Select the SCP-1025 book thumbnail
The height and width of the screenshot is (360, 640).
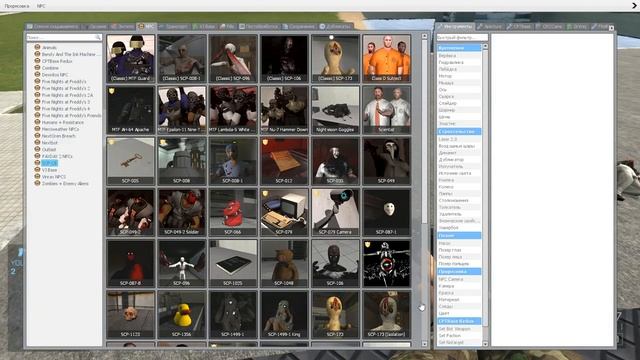click(x=233, y=263)
